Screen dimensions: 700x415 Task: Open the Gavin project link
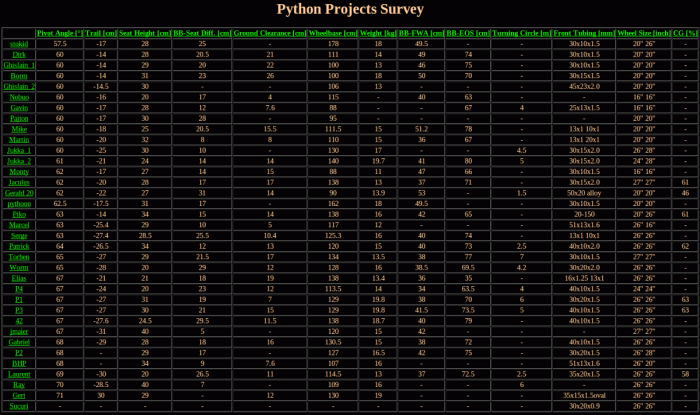(19, 108)
